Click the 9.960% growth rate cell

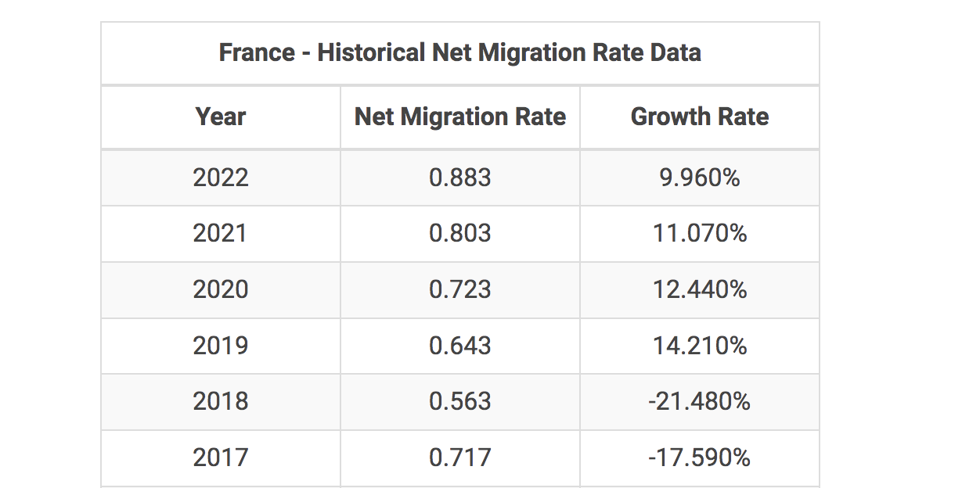700,178
